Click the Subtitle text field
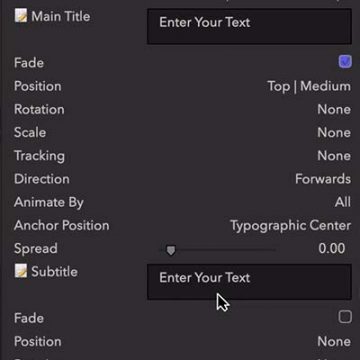This screenshot has width=360, height=360. pos(249,282)
